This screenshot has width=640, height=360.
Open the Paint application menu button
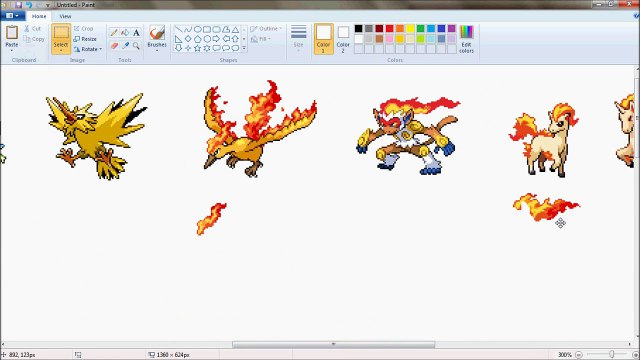[x=12, y=16]
